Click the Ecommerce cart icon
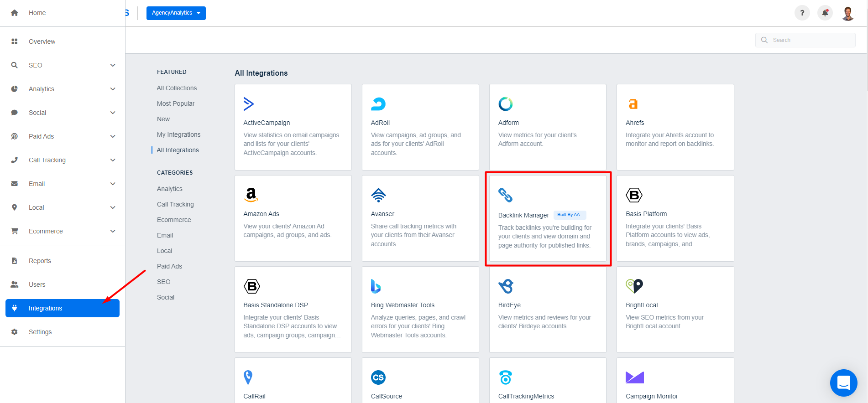The width and height of the screenshot is (868, 403). tap(15, 231)
